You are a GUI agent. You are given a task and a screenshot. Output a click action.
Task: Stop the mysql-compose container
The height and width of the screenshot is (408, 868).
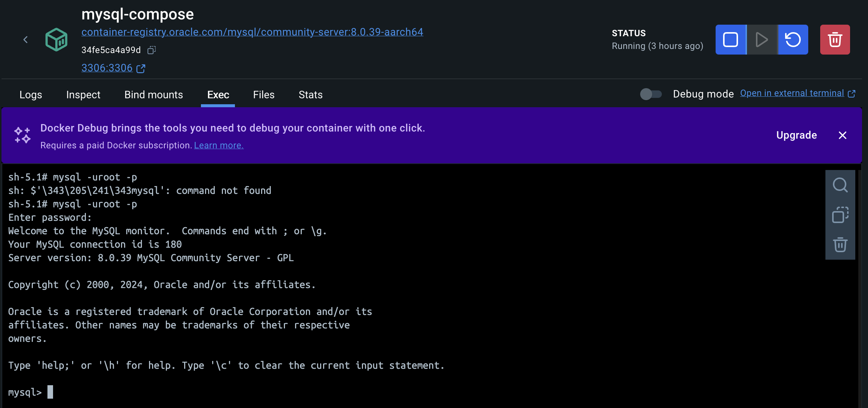[731, 40]
